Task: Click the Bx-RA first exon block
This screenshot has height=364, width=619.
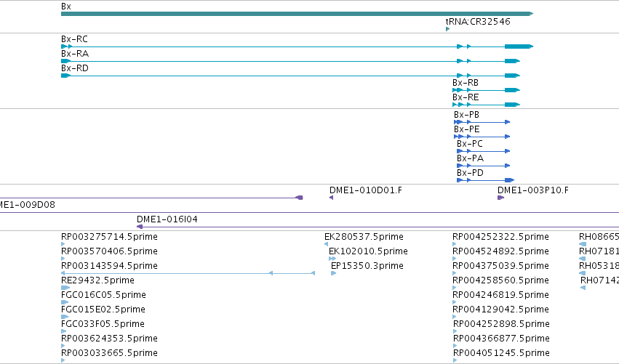Action: tap(66, 61)
